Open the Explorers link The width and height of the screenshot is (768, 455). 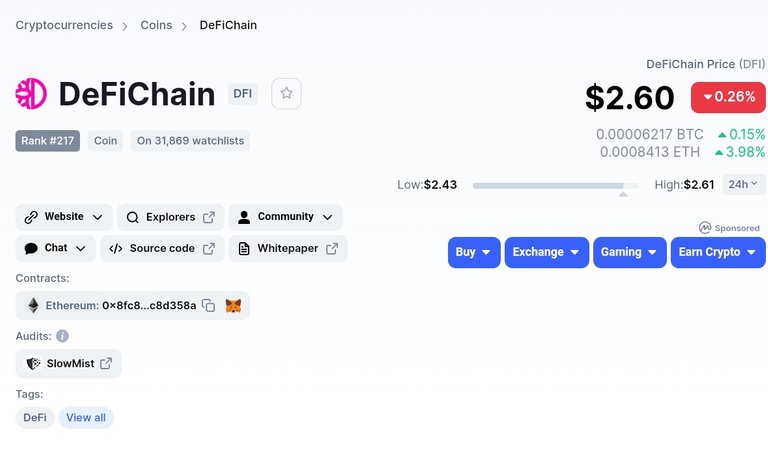(170, 217)
